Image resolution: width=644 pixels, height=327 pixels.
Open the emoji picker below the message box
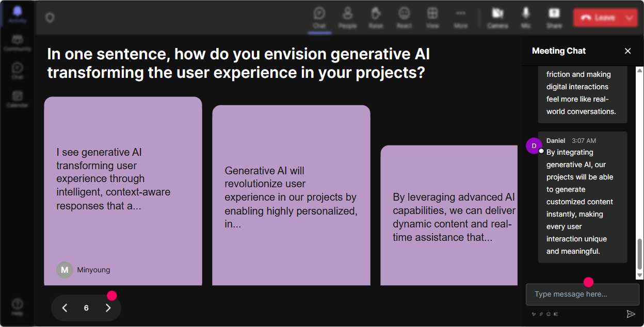tap(548, 314)
